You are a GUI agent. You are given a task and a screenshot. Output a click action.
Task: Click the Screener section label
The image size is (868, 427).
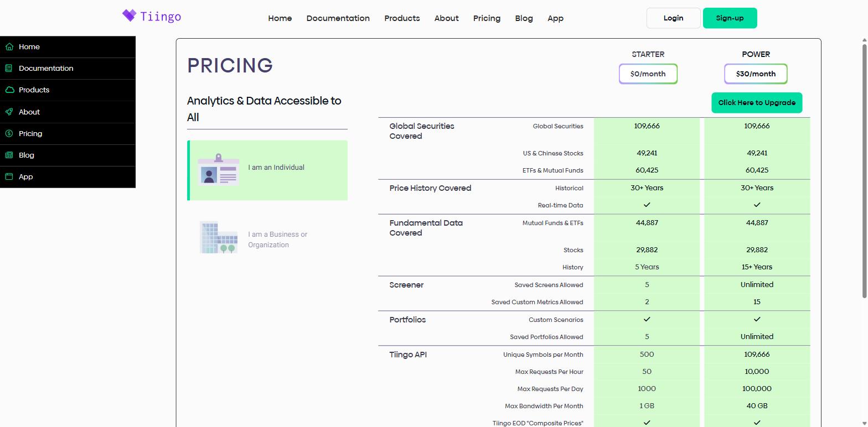tap(406, 285)
